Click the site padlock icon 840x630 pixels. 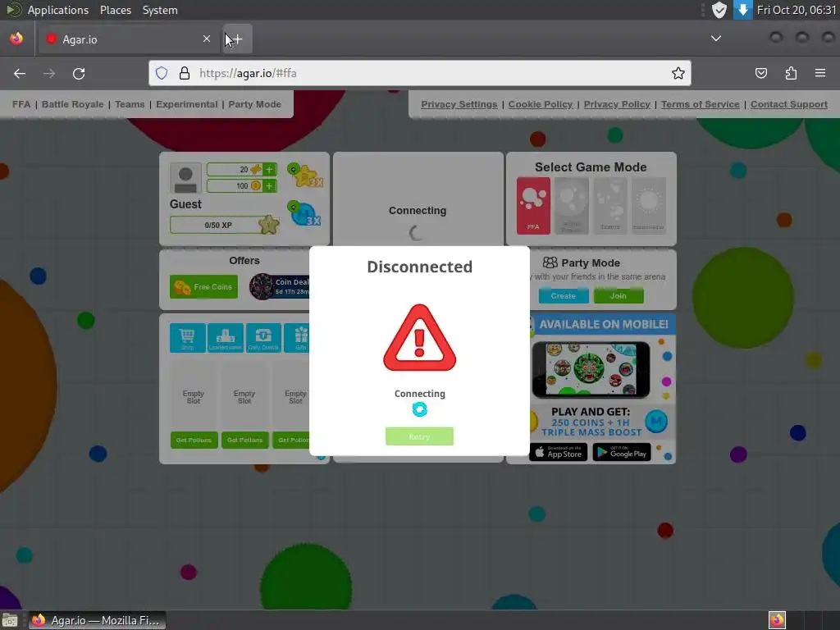tap(185, 73)
